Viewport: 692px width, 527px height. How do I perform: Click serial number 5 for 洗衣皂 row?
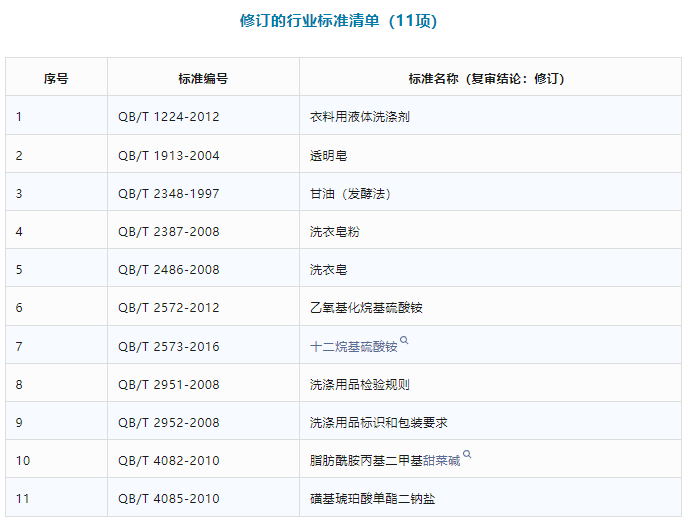(19, 269)
